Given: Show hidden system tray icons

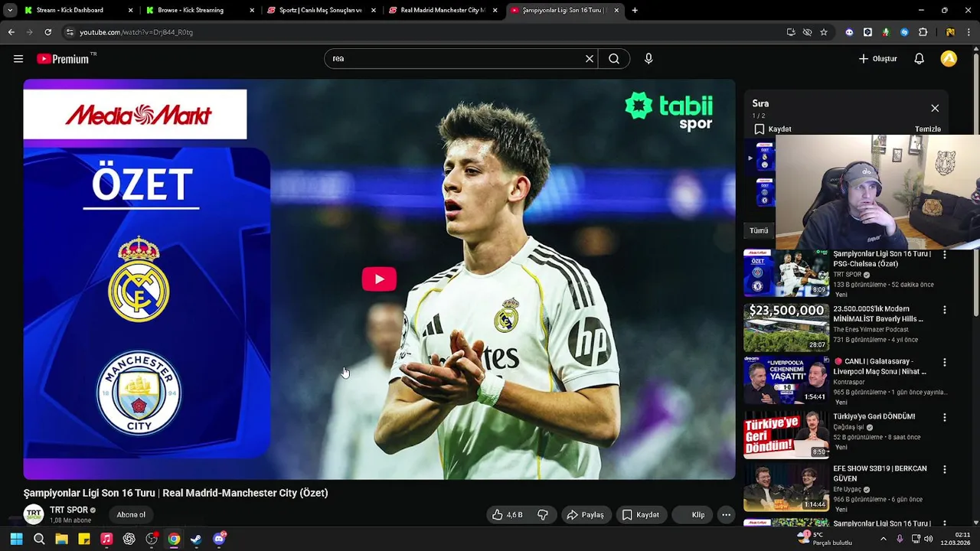Looking at the screenshot, I should click(883, 539).
